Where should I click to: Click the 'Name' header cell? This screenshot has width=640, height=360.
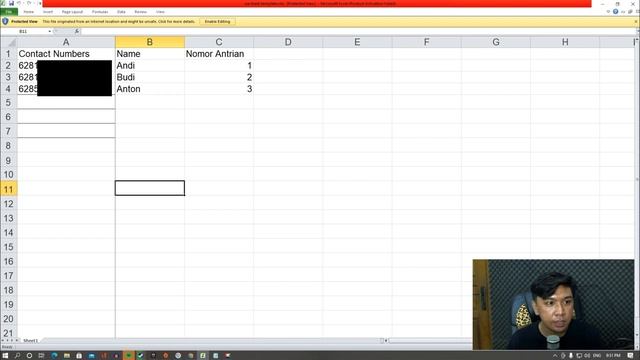(150, 54)
